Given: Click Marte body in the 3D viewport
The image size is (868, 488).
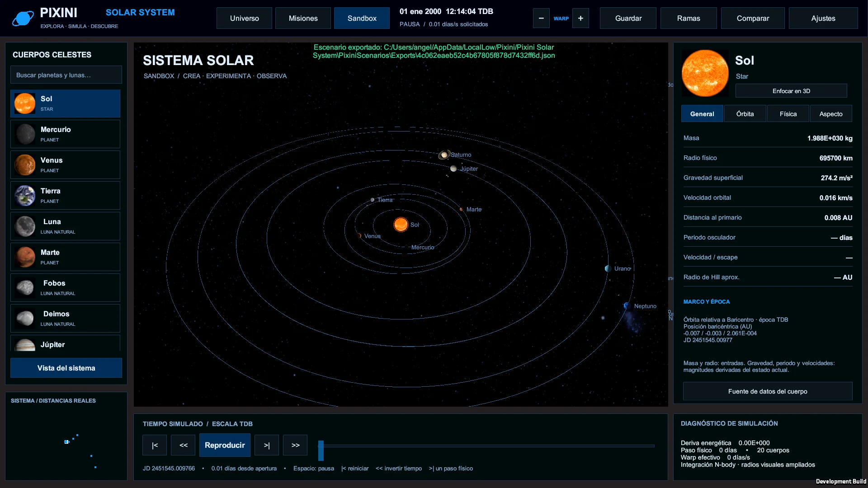Looking at the screenshot, I should pos(461,209).
